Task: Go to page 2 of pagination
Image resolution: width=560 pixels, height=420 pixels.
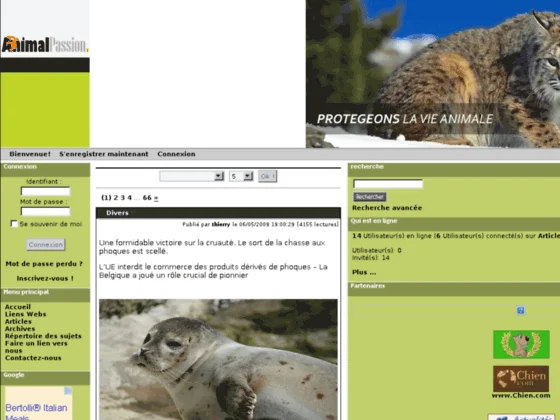Action: pos(116,198)
